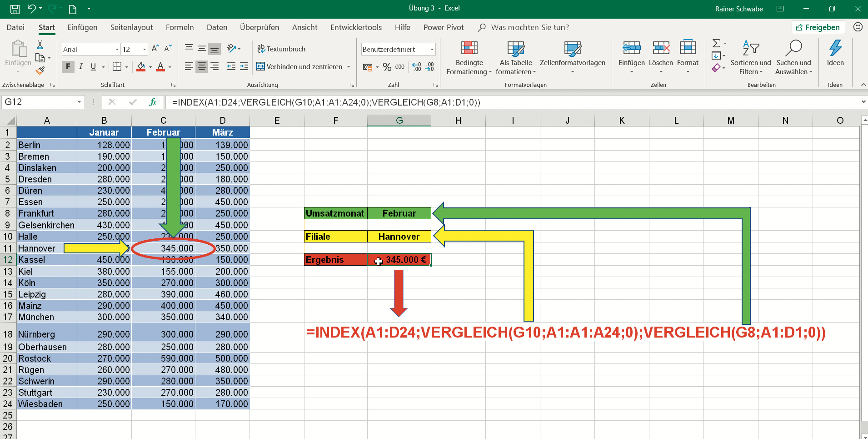868x439 pixels.
Task: Click the smiley feedback icon
Action: point(858,27)
